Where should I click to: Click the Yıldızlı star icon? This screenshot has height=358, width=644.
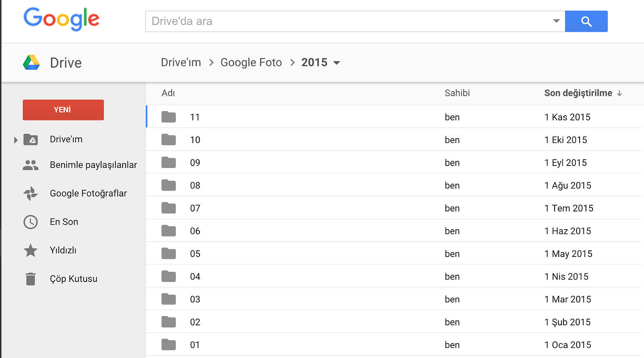[31, 250]
